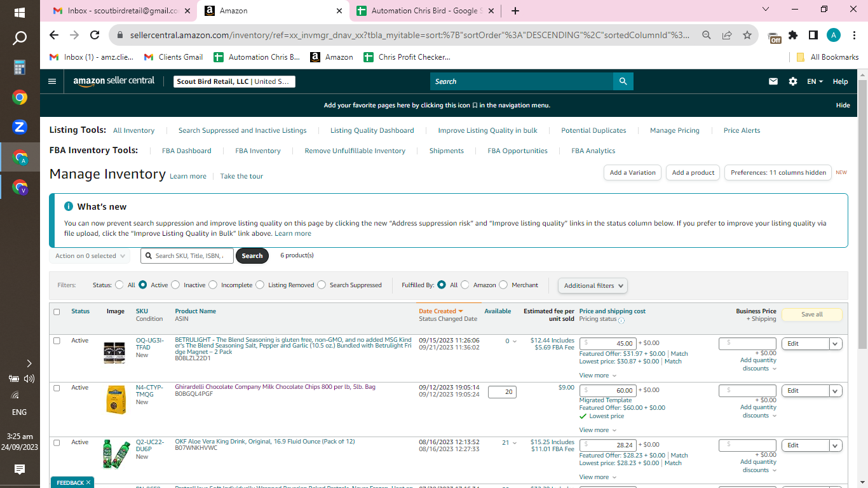Open the All Bookmarks folder
The image size is (868, 488).
[827, 57]
